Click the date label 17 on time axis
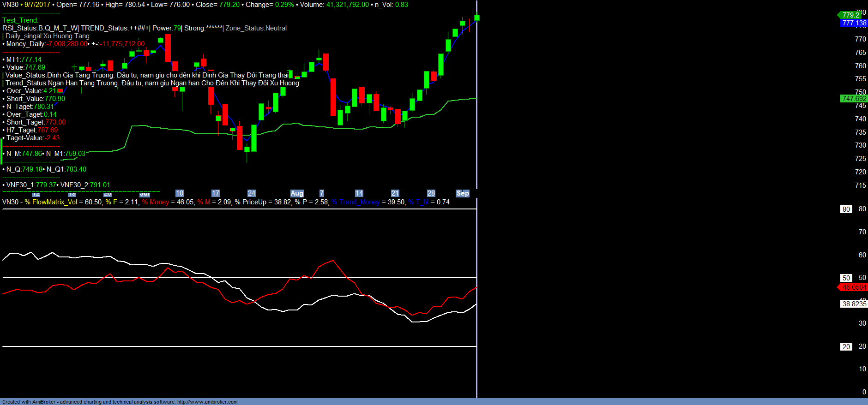 215,193
